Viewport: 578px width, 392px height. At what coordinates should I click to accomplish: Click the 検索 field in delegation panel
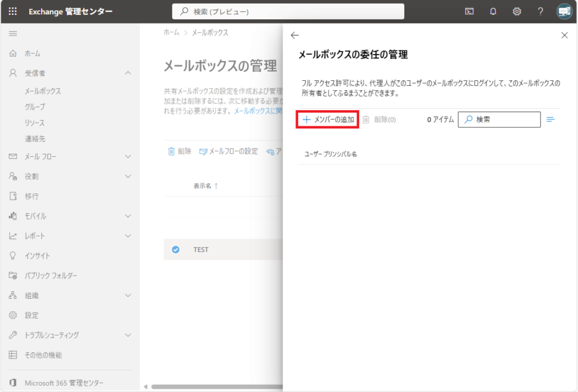pos(499,119)
